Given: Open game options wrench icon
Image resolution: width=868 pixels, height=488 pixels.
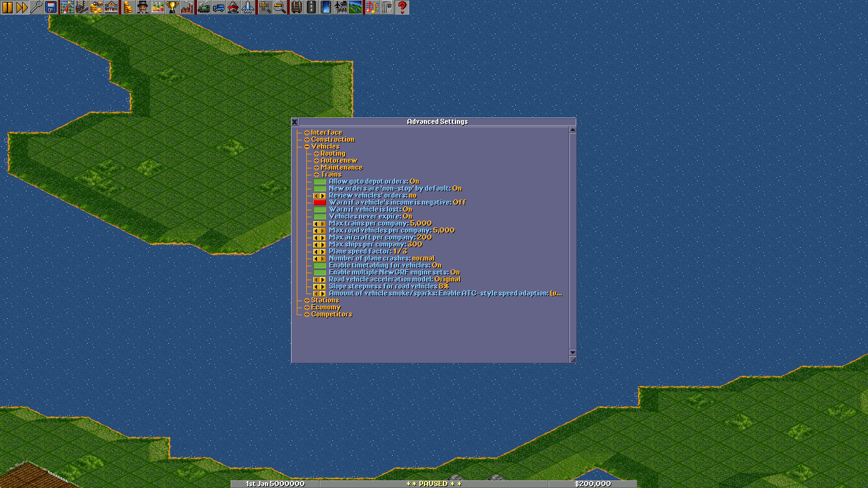Looking at the screenshot, I should point(36,8).
